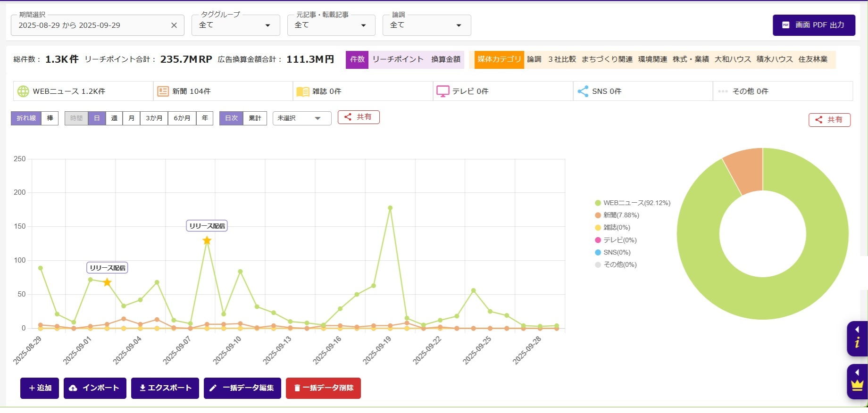The image size is (868, 413).
Task: Click the その他 ellipsis icon
Action: (x=723, y=91)
